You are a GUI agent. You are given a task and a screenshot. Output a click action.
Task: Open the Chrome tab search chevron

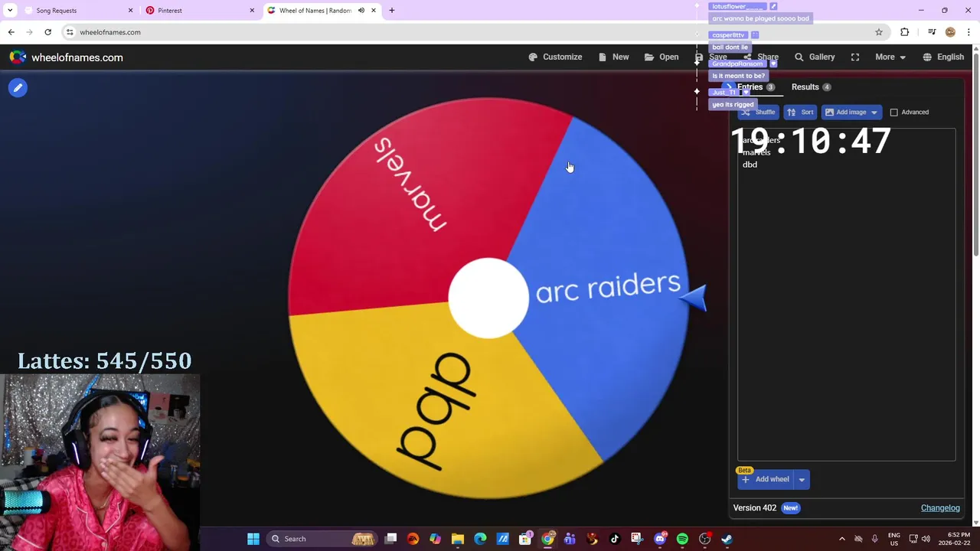click(x=10, y=11)
